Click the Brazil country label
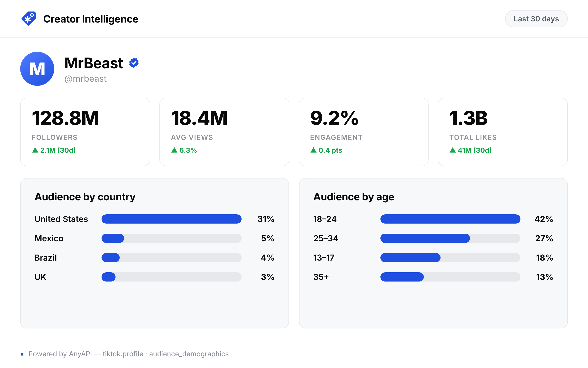 pyautogui.click(x=46, y=258)
